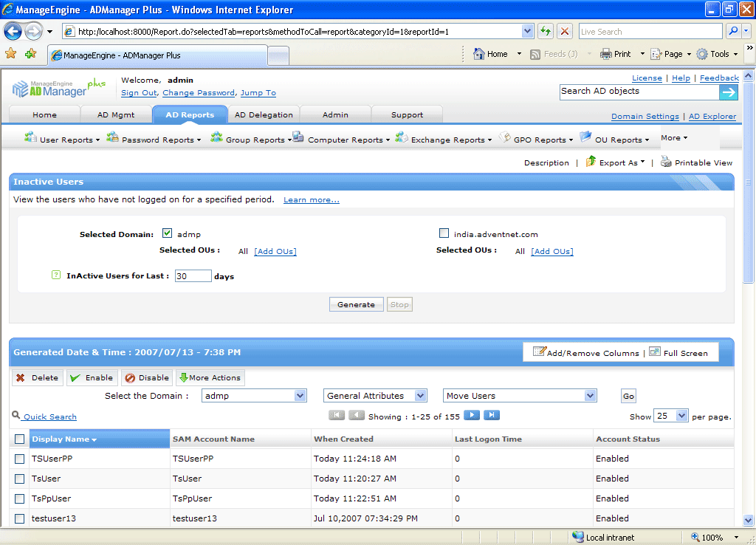The height and width of the screenshot is (545, 756).
Task: Switch to the Admin tab
Action: pos(335,114)
